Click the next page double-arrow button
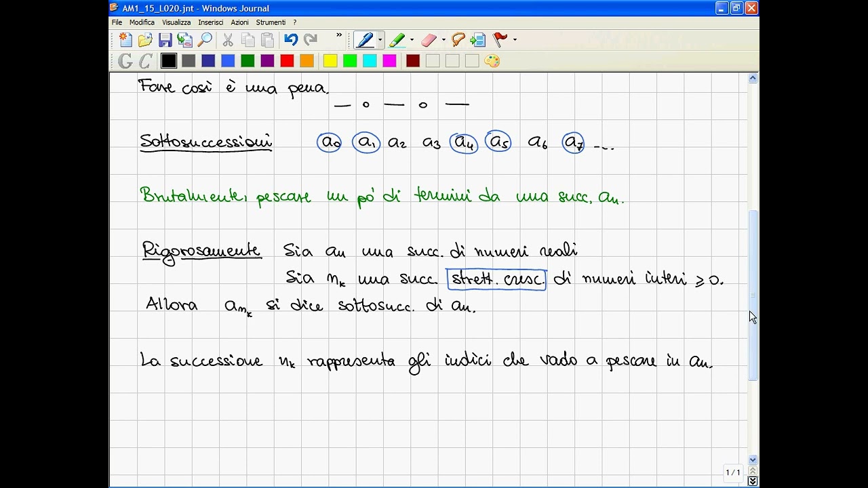This screenshot has width=868, height=488. (x=753, y=481)
